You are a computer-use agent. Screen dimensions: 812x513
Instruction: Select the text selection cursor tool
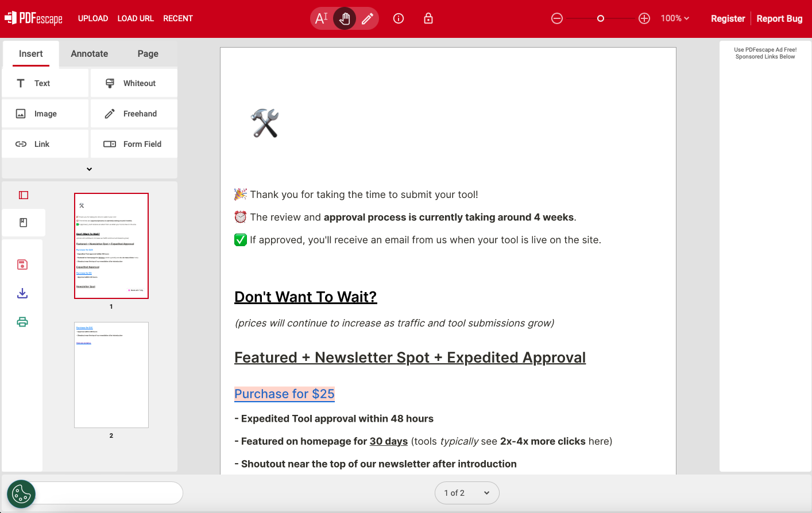click(x=322, y=18)
